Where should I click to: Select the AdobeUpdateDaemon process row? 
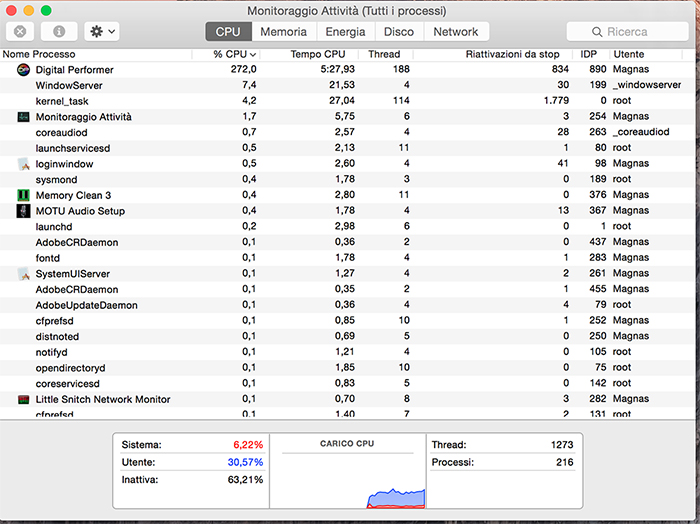point(347,305)
